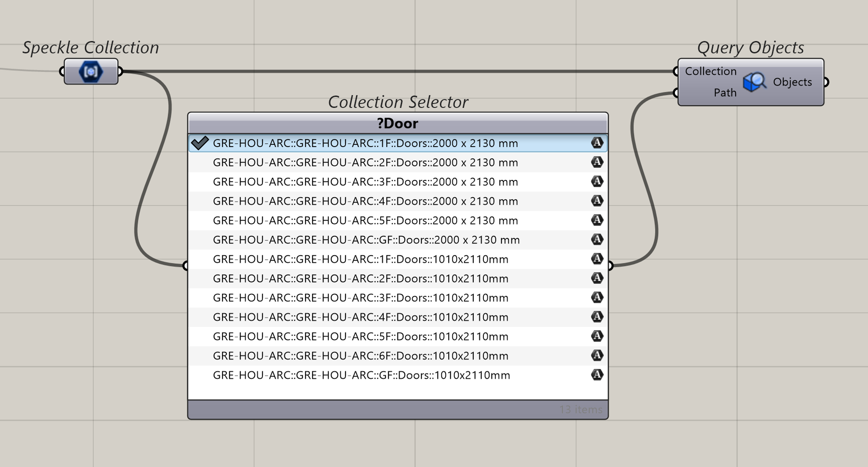Select 1F::Doors::1010x2110mm row

coord(398,259)
